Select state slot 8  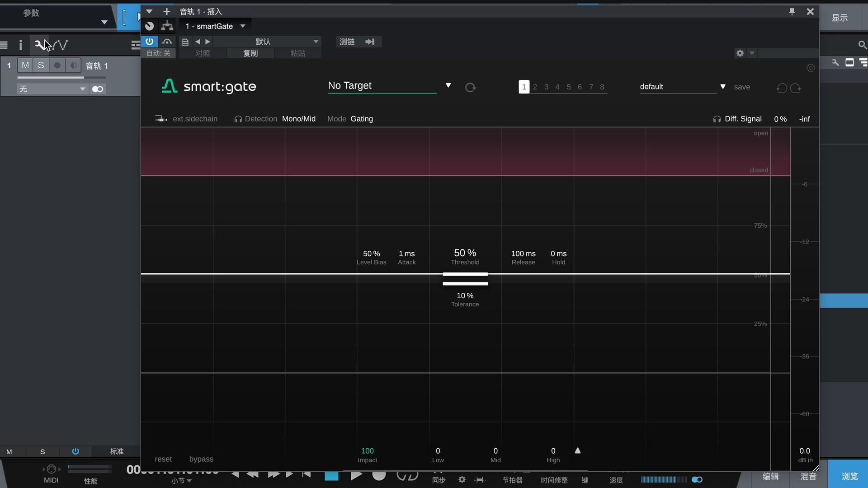(x=602, y=87)
